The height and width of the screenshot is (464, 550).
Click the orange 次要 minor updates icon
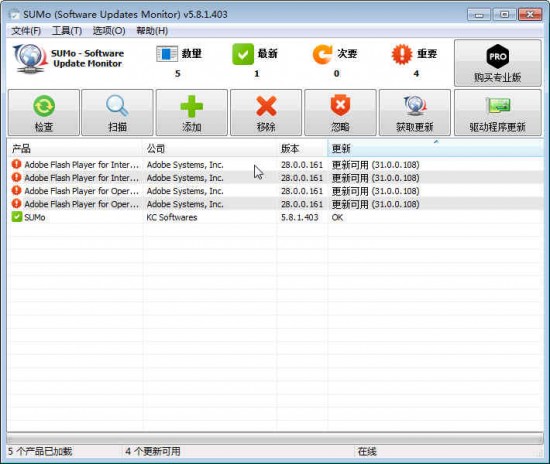pyautogui.click(x=322, y=54)
